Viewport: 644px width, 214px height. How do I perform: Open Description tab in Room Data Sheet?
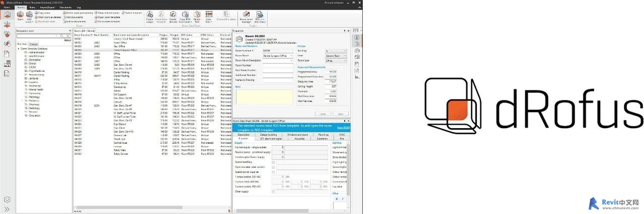[244, 135]
